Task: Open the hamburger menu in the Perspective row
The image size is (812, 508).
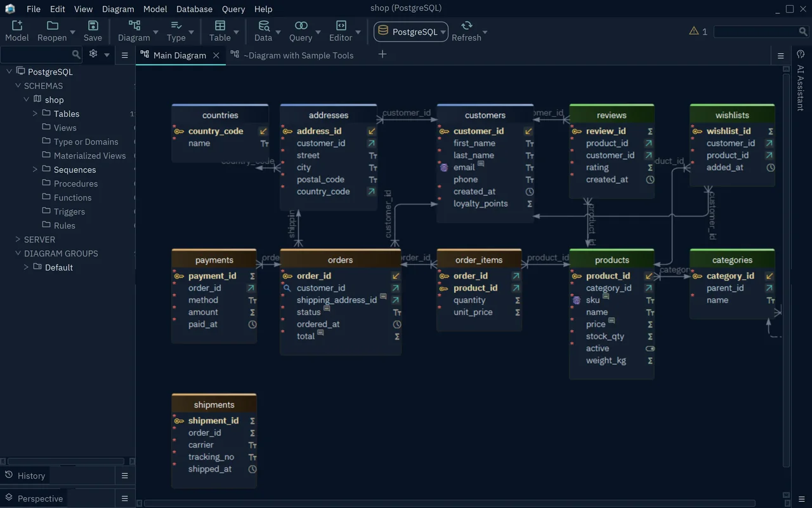Action: coord(125,498)
